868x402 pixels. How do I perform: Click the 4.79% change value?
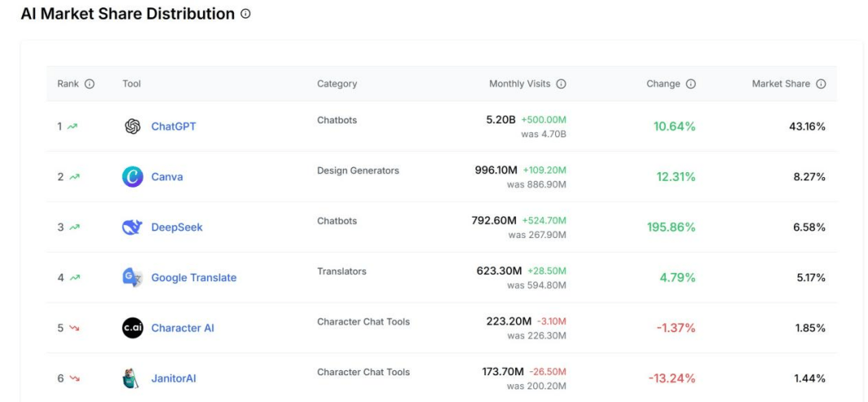678,278
